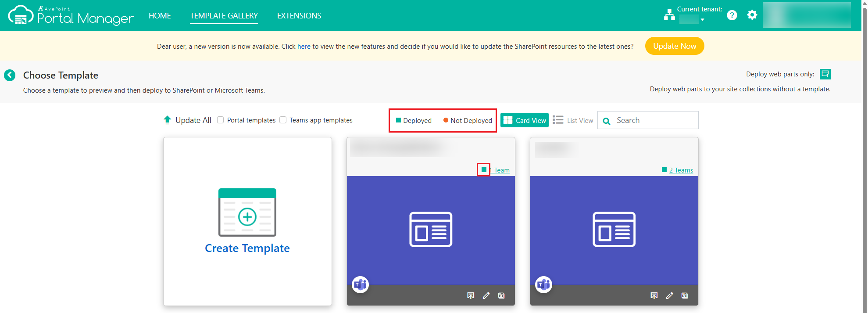Go to the HOME menu
The image size is (868, 313).
pos(160,16)
